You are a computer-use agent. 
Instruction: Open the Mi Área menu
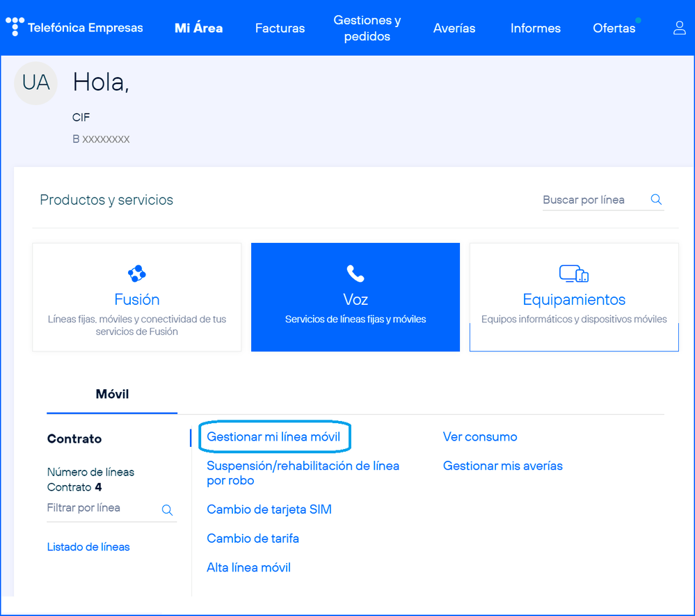(198, 29)
